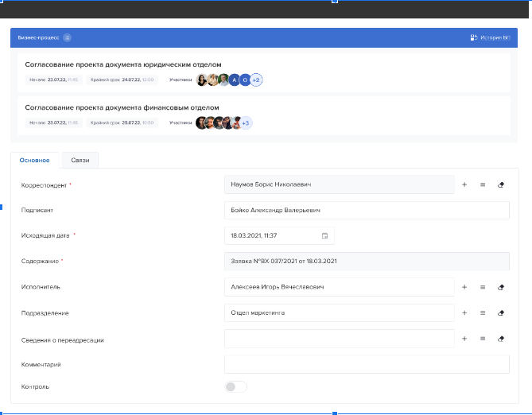
Task: Expand the +3 participants of финансовым отделом
Action: point(246,122)
